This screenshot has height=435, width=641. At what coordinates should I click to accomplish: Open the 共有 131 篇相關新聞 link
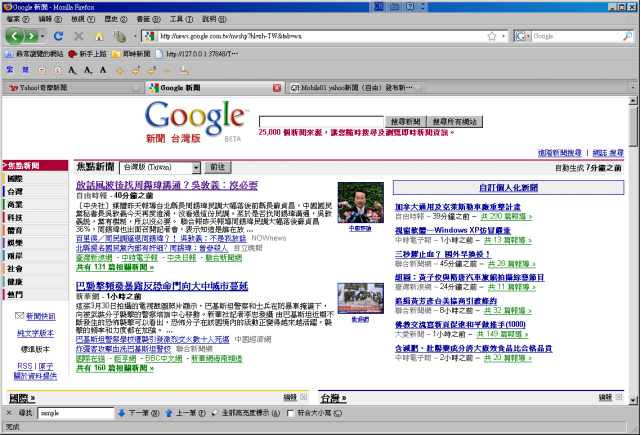tap(115, 267)
